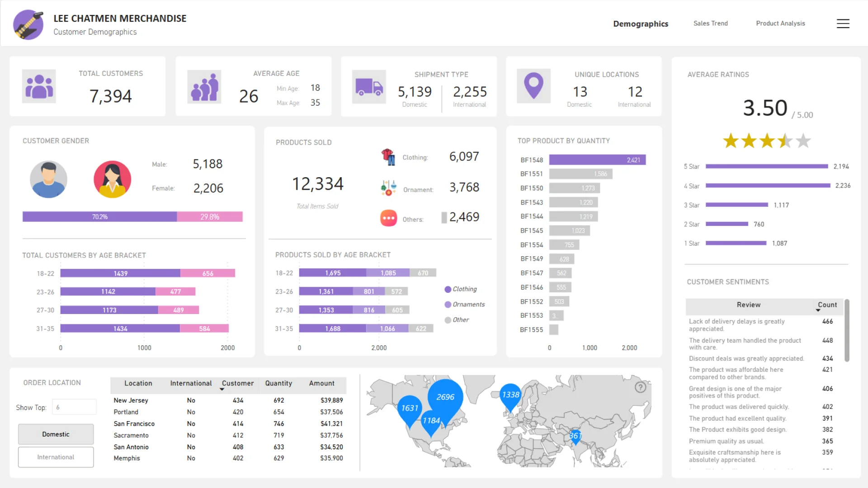Click the BF1551 product bar
The height and width of the screenshot is (488, 868).
(x=581, y=174)
